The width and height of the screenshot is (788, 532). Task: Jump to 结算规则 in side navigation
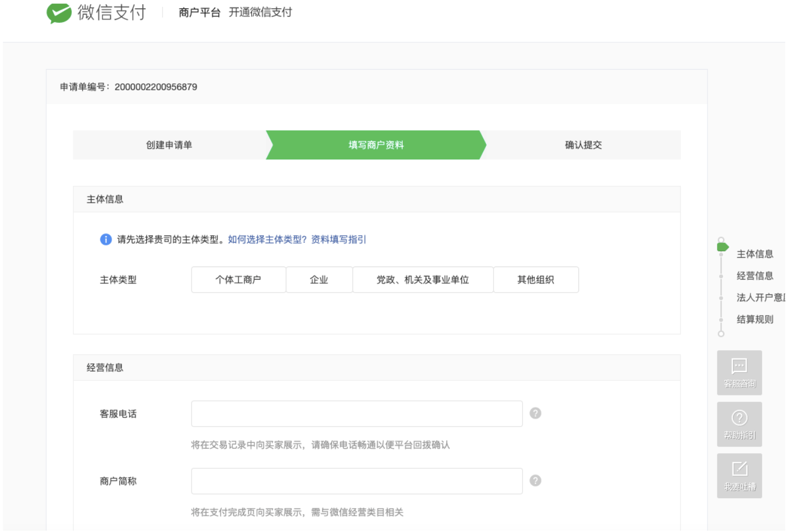[754, 319]
